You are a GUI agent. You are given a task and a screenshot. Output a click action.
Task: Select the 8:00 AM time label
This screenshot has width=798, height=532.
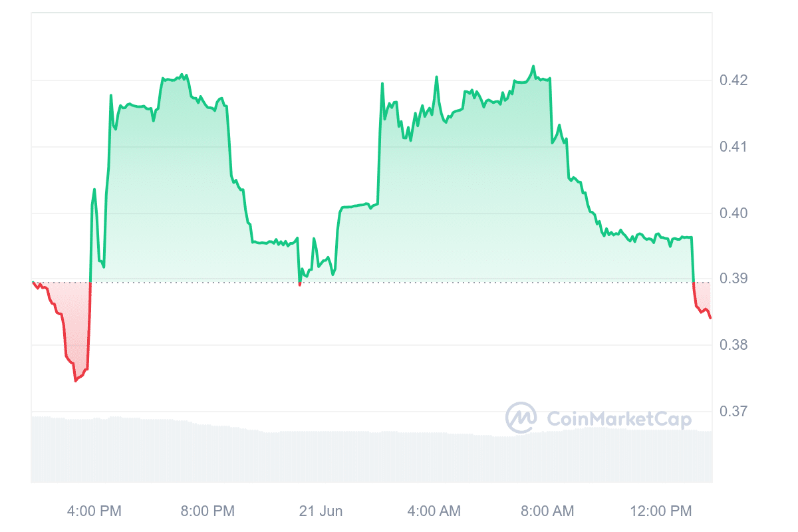(547, 511)
